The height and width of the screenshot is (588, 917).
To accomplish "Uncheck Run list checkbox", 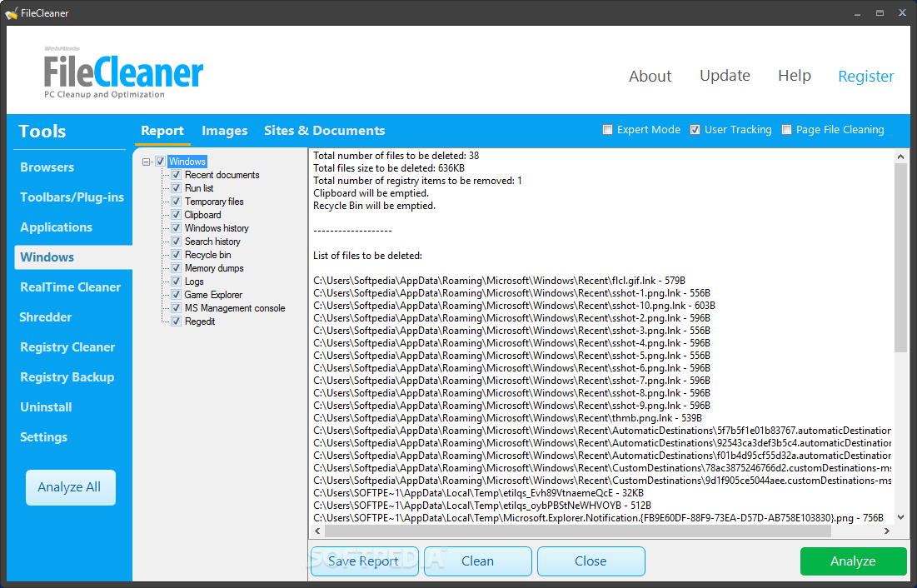I will (x=176, y=187).
